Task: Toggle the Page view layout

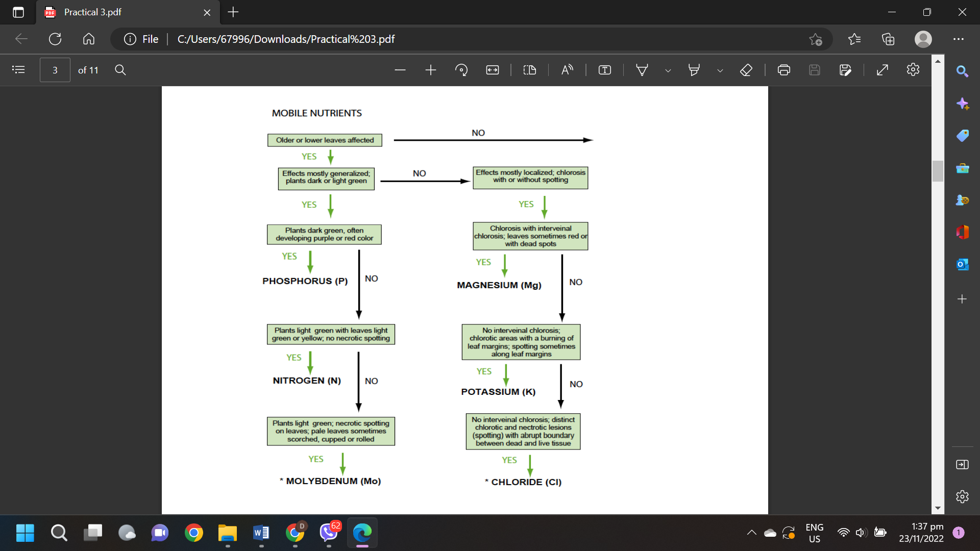Action: click(530, 70)
